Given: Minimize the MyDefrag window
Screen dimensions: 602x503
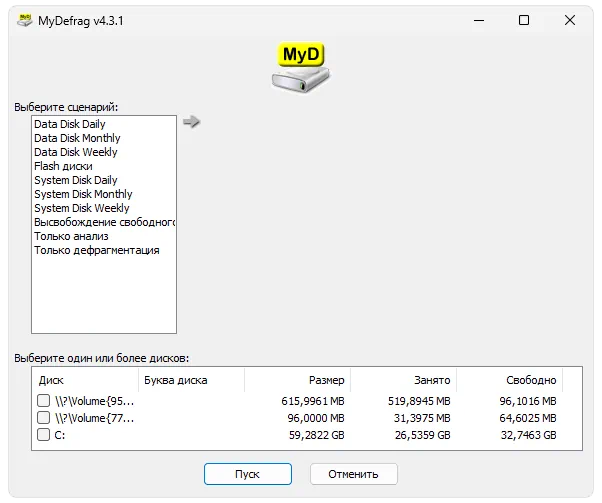Looking at the screenshot, I should 479,20.
